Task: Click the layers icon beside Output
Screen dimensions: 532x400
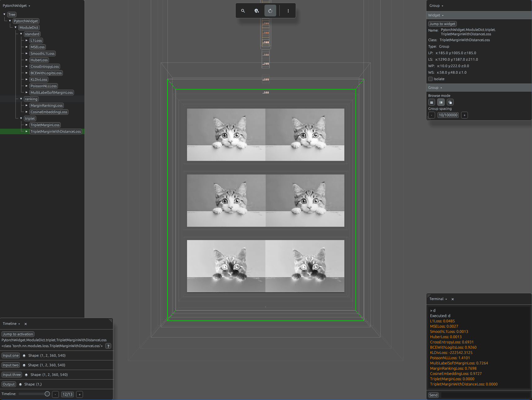Action: (x=20, y=385)
